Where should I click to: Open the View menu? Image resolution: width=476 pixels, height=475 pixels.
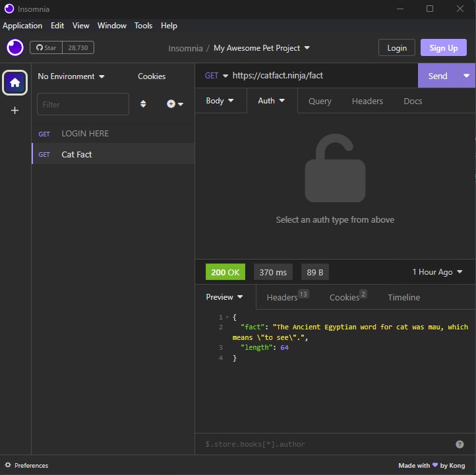pos(80,26)
